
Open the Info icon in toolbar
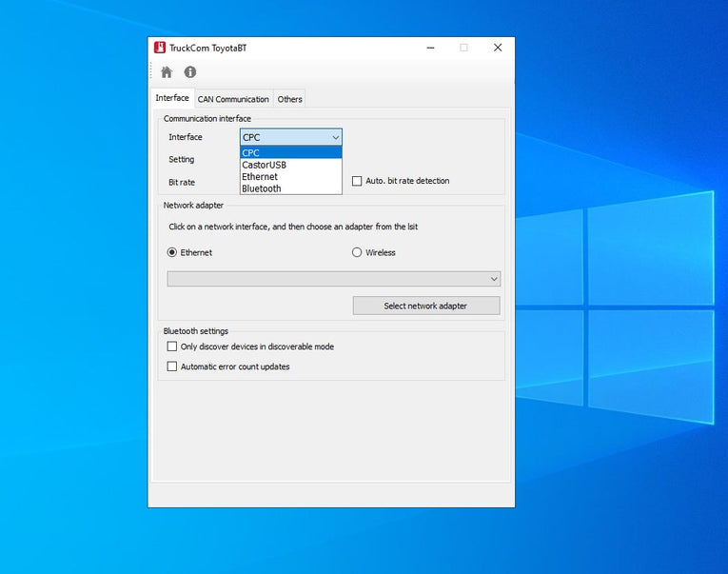[x=190, y=72]
